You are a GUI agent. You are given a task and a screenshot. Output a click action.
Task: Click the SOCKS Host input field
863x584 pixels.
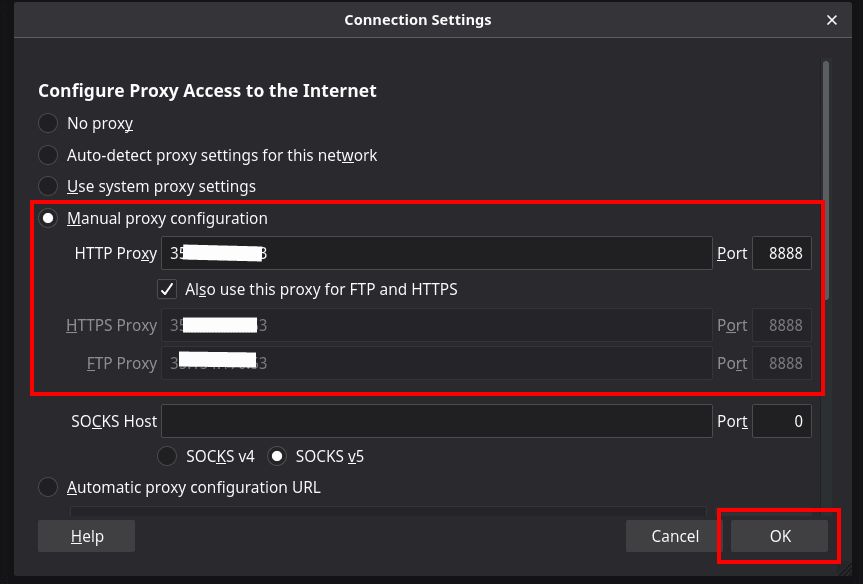point(436,421)
